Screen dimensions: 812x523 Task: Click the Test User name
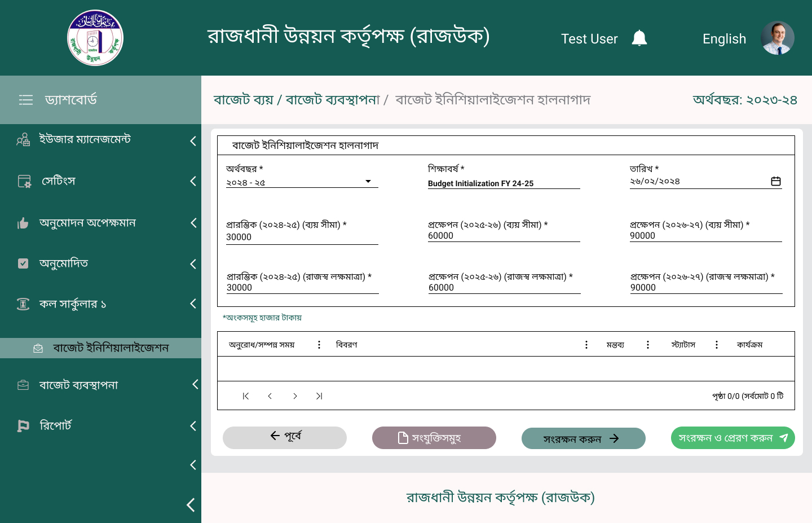589,39
